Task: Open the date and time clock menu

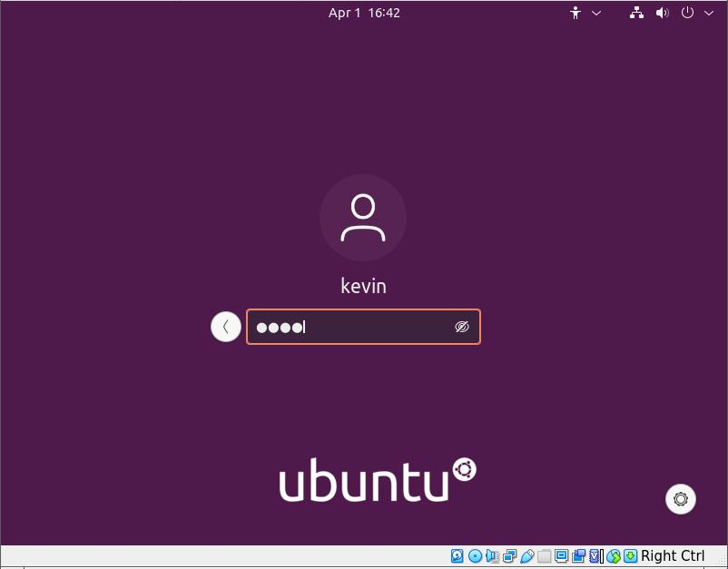Action: [364, 13]
